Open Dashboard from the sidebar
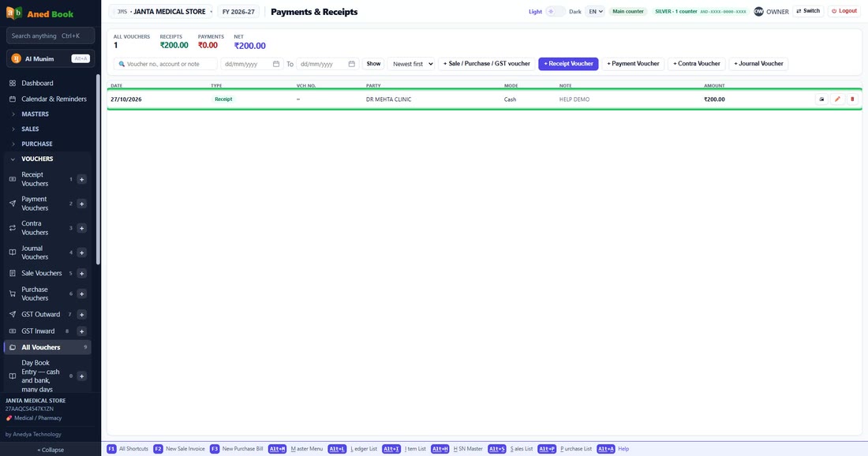This screenshot has height=456, width=868. coord(37,83)
